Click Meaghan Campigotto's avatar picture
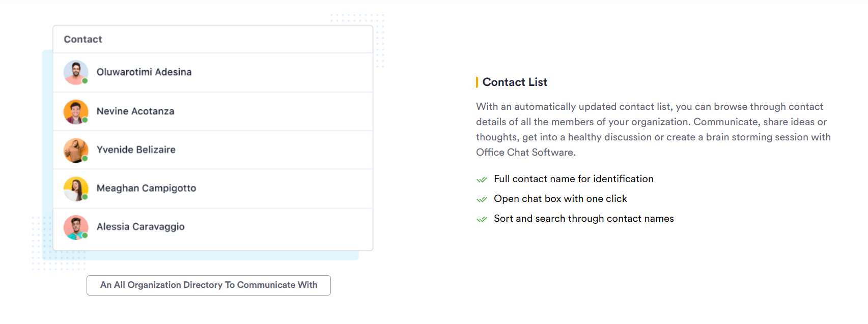Viewport: 868px width, 324px height. tap(76, 189)
